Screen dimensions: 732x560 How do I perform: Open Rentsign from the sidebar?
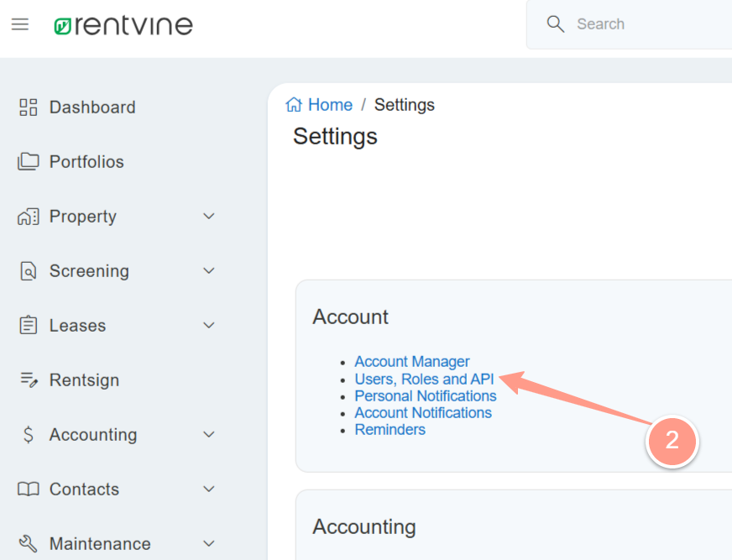84,380
